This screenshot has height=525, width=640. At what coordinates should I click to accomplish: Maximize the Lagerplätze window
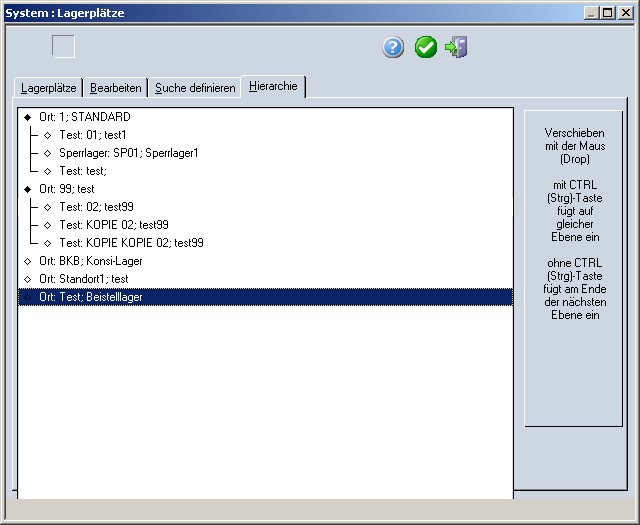[x=609, y=13]
